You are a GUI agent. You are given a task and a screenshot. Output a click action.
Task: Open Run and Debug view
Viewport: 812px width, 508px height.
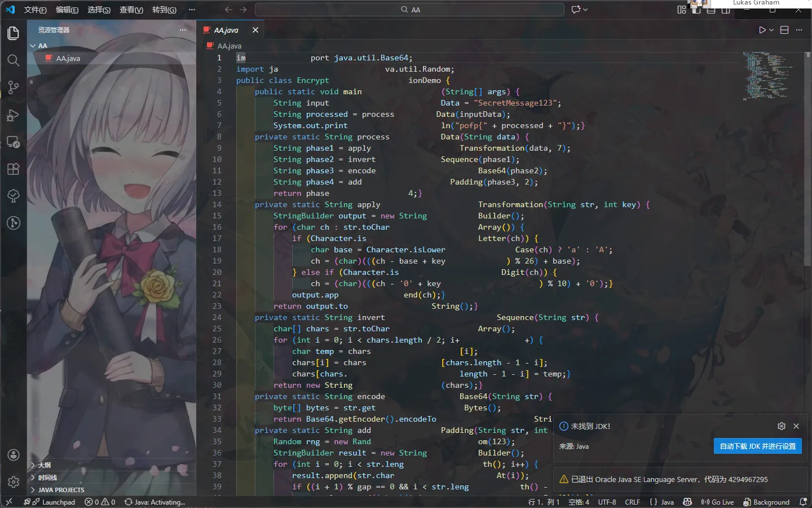[x=14, y=115]
